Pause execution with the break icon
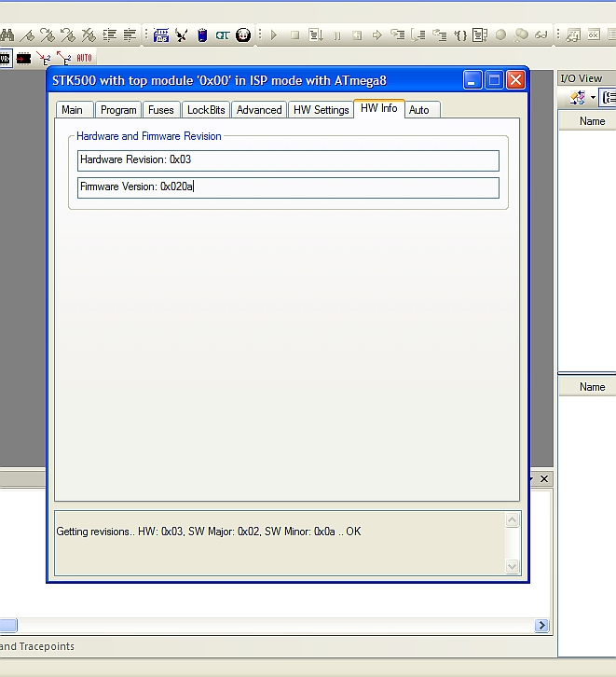 tap(337, 35)
